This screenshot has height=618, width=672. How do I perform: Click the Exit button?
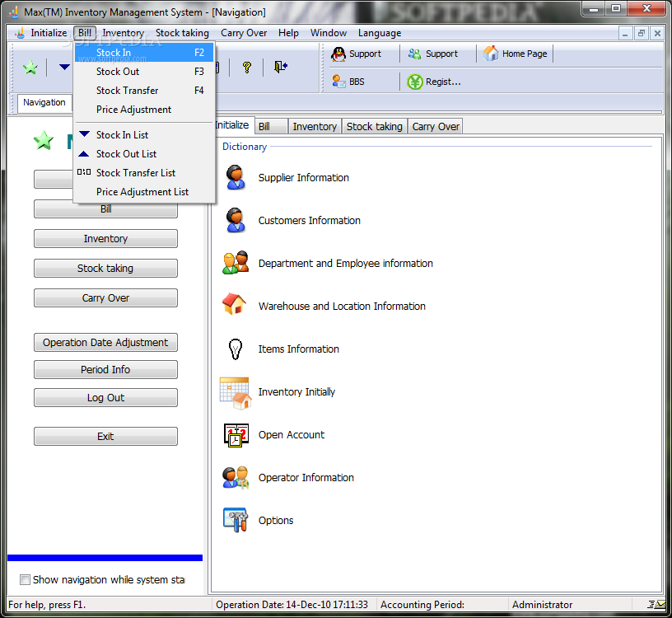(105, 436)
